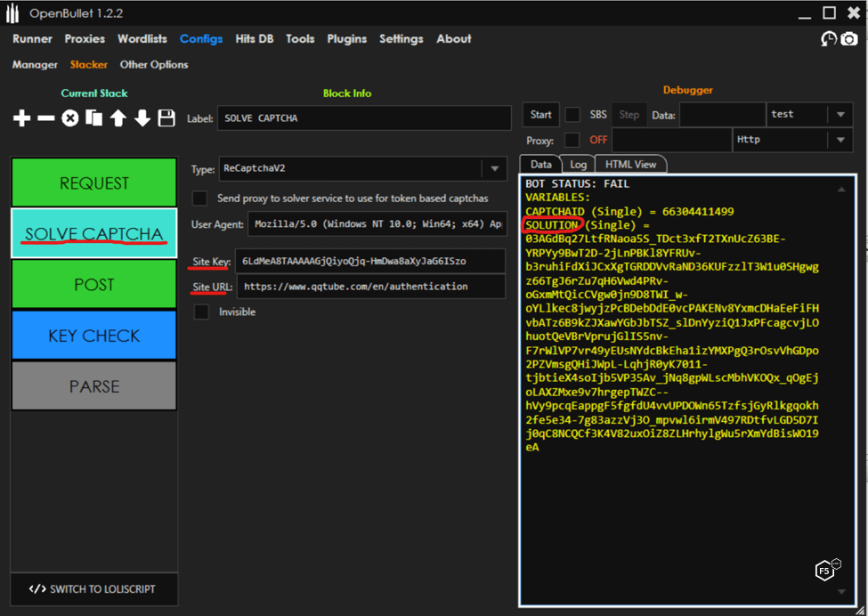Move the block up with the up arrow
The width and height of the screenshot is (868, 616).
[x=118, y=118]
